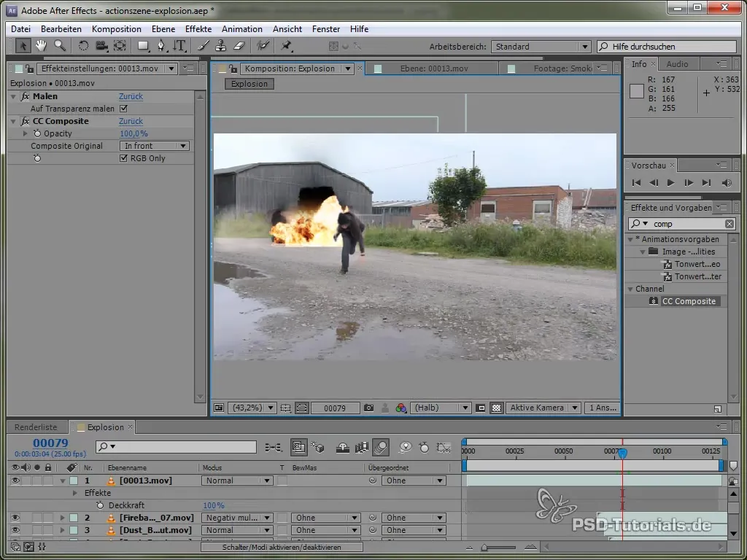
Task: Pick the Pen tool in the toolbar
Action: click(x=161, y=46)
